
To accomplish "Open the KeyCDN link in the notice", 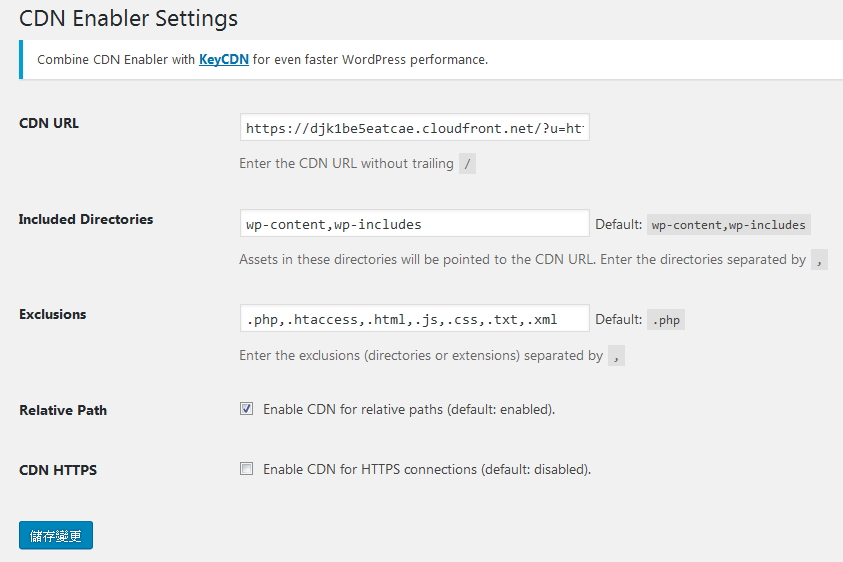I will (x=224, y=59).
